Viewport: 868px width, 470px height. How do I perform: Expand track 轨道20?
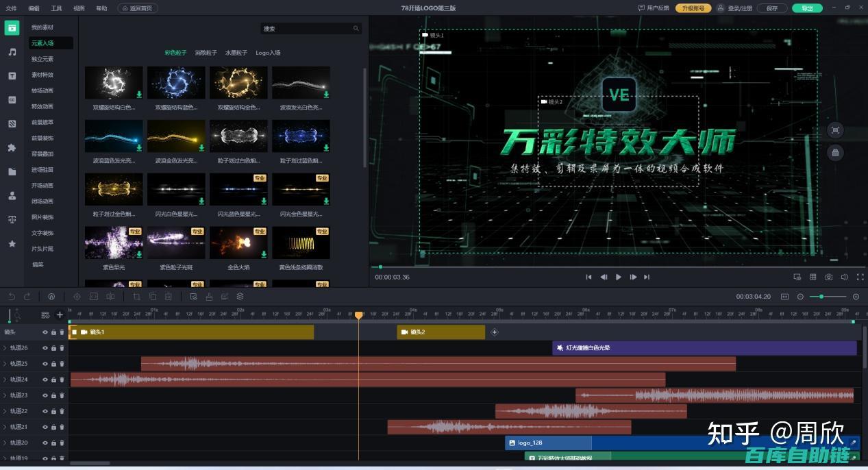pyautogui.click(x=5, y=443)
